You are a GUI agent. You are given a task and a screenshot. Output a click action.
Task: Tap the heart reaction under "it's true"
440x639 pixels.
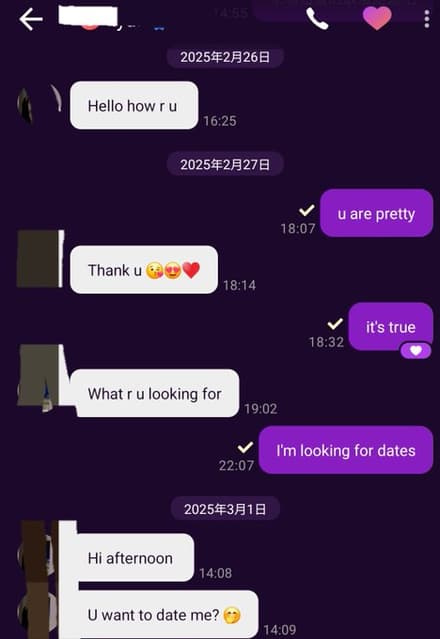tap(416, 350)
